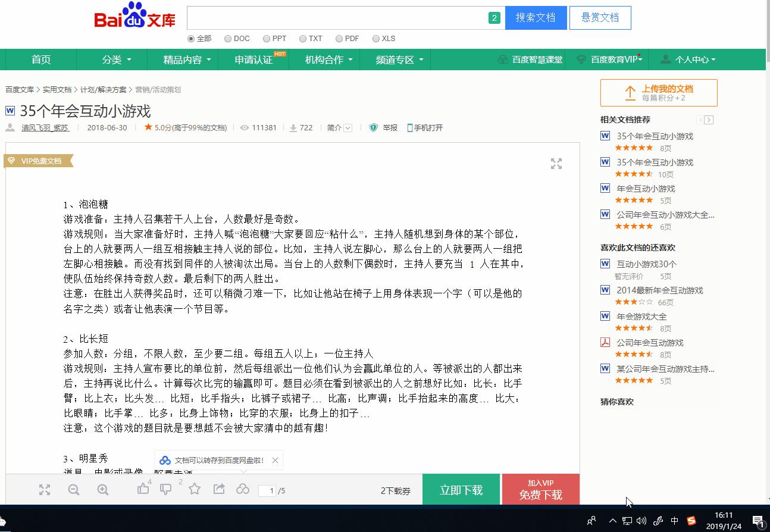Zoom in on the document preview
The image size is (770, 532).
(102, 489)
